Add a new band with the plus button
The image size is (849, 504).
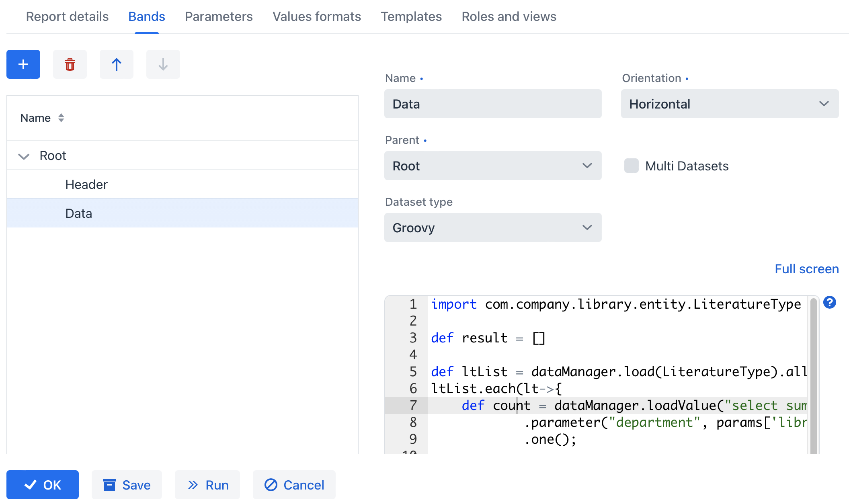23,64
